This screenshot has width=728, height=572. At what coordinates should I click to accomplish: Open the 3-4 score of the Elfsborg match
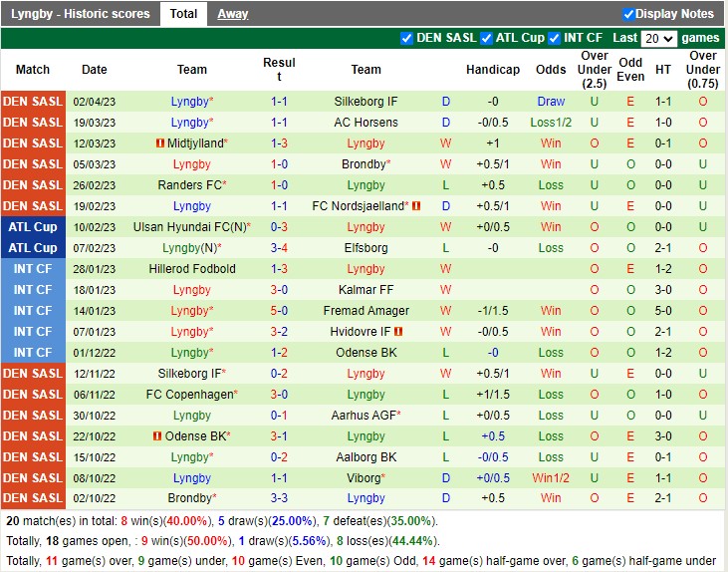pos(279,248)
